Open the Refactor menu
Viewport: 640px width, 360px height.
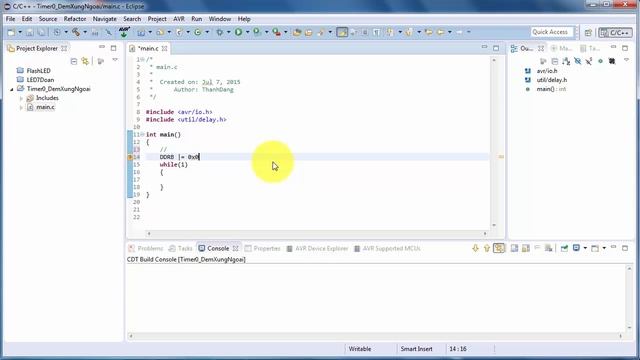point(75,19)
